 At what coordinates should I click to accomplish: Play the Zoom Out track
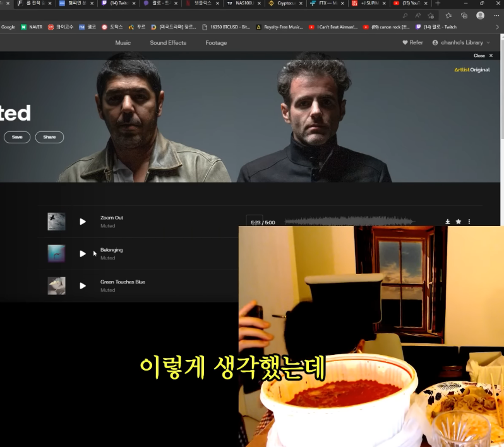click(x=83, y=222)
